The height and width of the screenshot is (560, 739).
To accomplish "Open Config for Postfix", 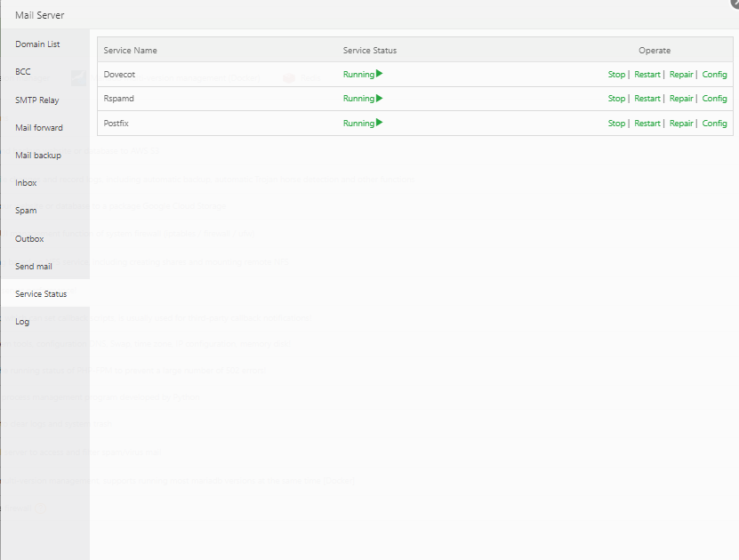I will 714,124.
